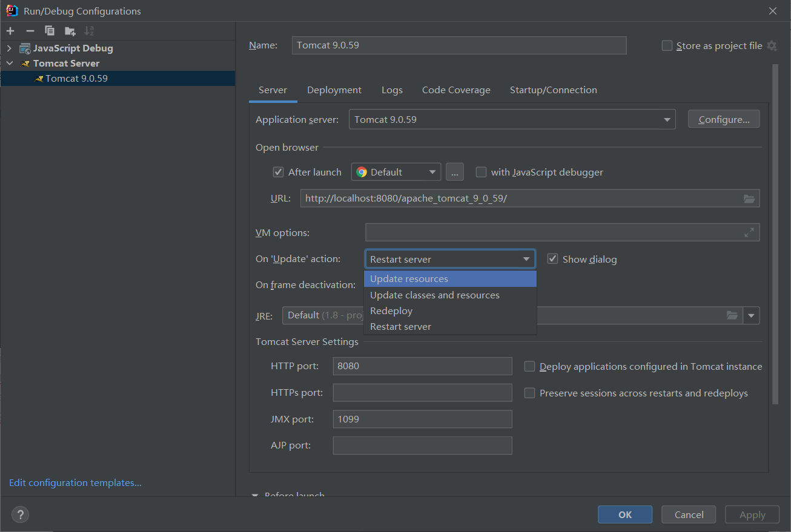791x532 pixels.
Task: Switch to the Deployment tab
Action: tap(334, 90)
